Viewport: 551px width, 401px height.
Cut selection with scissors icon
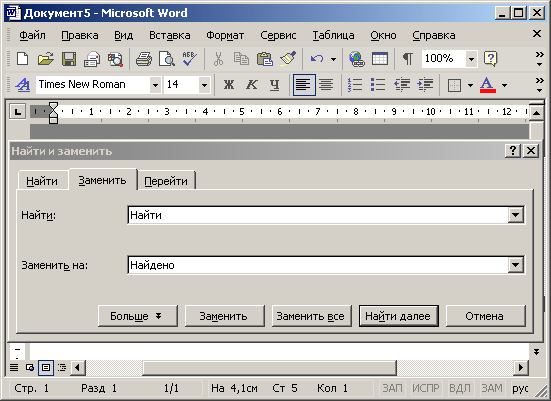(x=218, y=59)
